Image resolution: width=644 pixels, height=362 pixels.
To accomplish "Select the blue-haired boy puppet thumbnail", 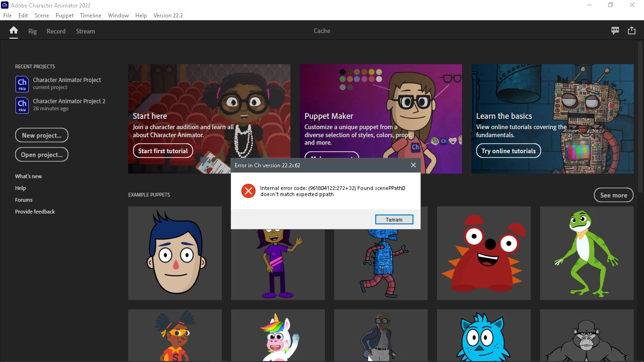I will tap(175, 253).
